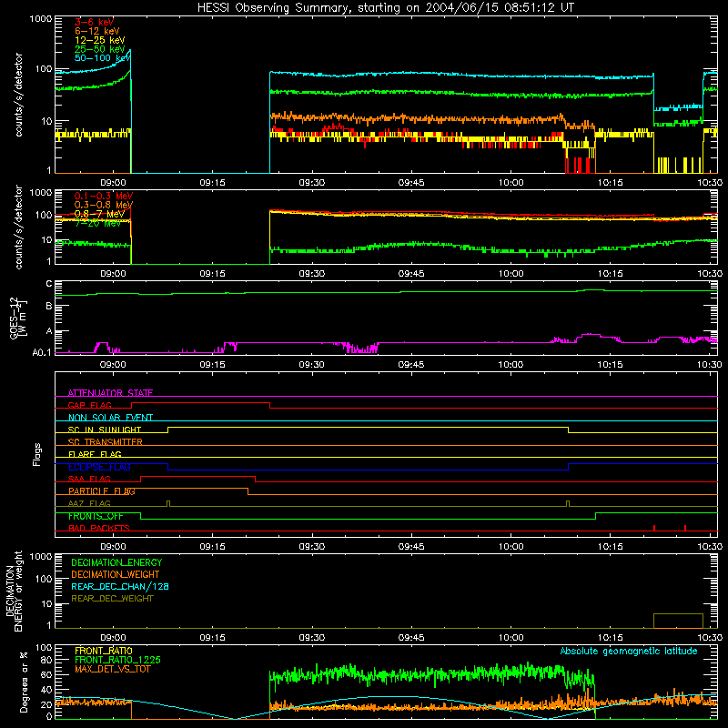The height and width of the screenshot is (728, 728).
Task: Click the REAR_DEC_WEIGHT legend label
Action: [x=112, y=599]
